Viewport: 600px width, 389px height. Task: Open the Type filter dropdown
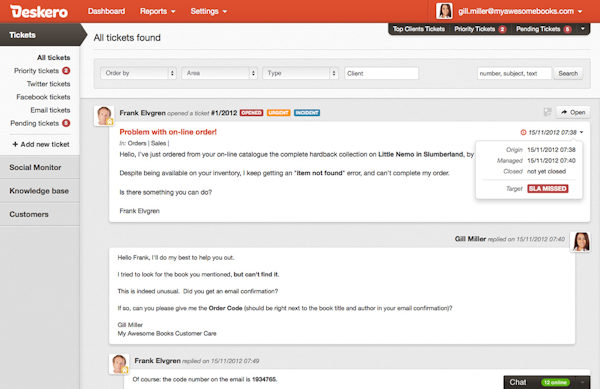(300, 73)
